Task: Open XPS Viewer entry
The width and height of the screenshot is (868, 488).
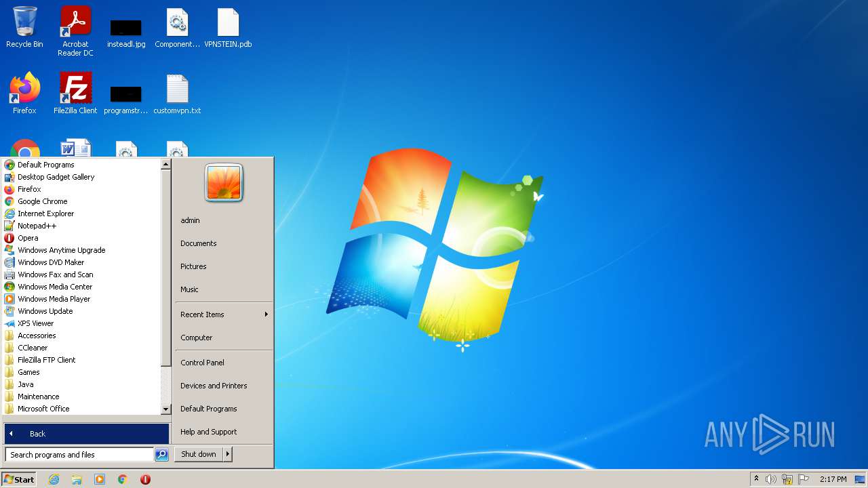Action: click(x=81, y=323)
